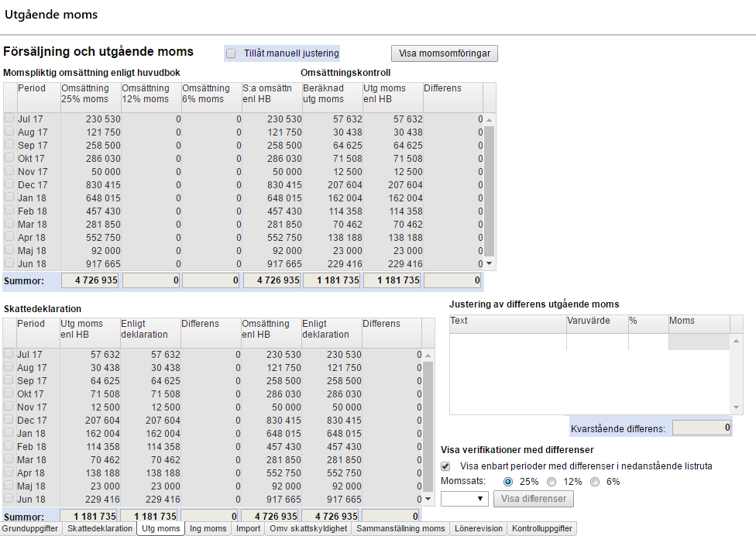This screenshot has width=756, height=536.
Task: Tick Dec 17 row checkbox in omsättning table
Action: coord(9,184)
